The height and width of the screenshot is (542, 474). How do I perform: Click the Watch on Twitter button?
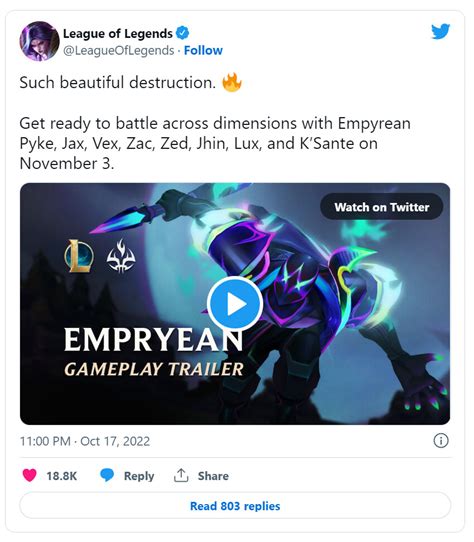point(382,207)
